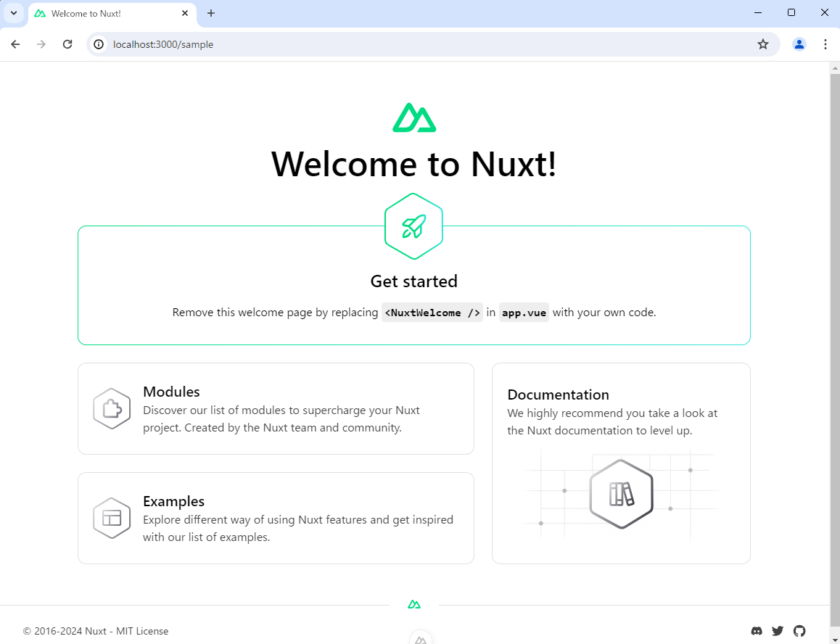Reload the current page

coord(67,44)
